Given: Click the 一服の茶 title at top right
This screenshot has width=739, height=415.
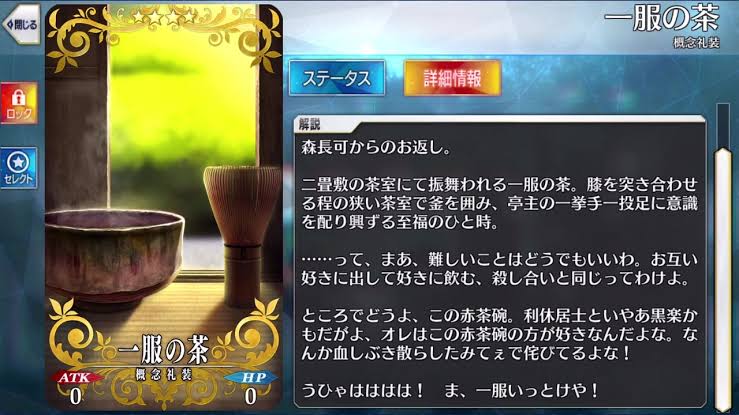Looking at the screenshot, I should [662, 18].
